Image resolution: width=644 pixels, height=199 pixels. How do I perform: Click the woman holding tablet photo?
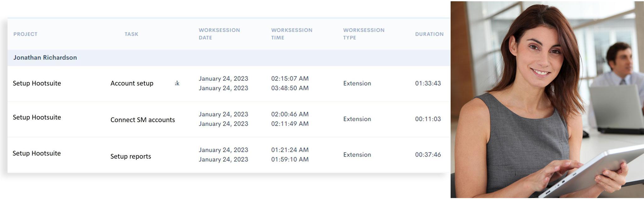(547, 100)
